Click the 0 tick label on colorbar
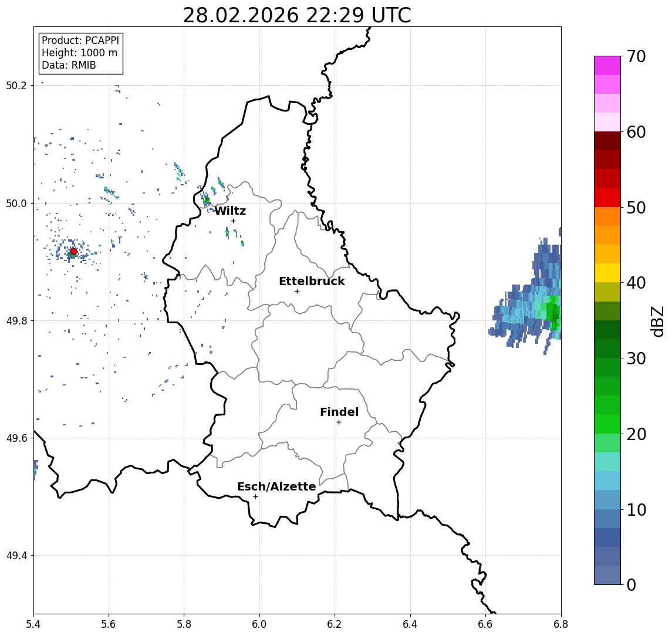Screen dimensions: 672x636 (x=632, y=584)
